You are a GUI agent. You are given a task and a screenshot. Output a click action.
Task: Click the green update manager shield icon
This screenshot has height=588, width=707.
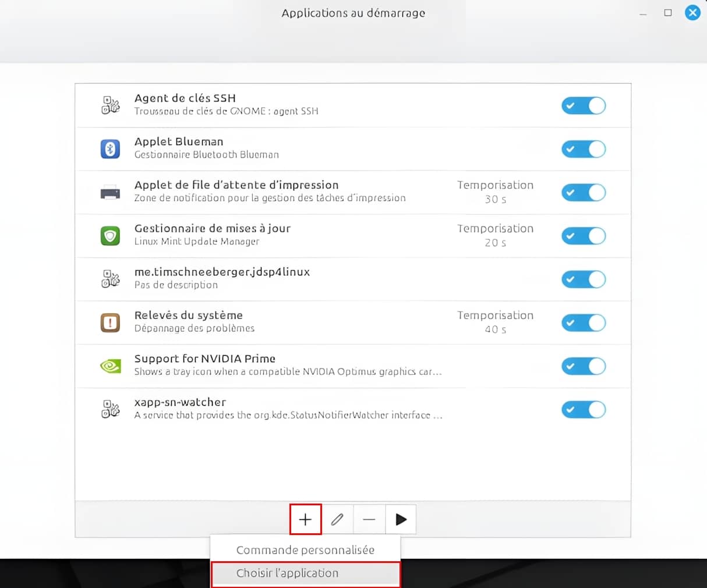[110, 236]
